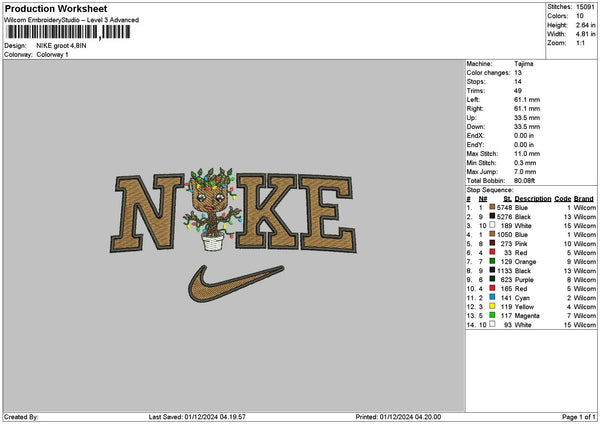Click stitch count '1133' in stop row 8
Viewport: 600px width, 424px height.
pos(504,271)
